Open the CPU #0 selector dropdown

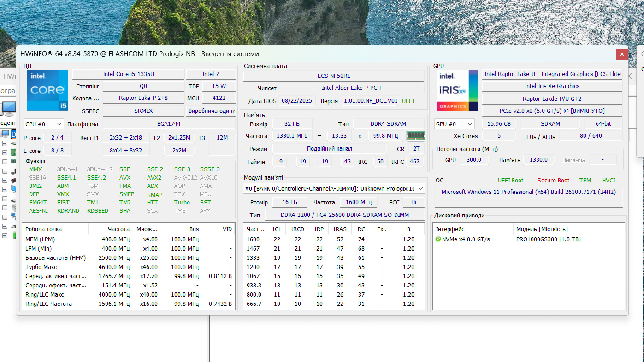[x=44, y=124]
